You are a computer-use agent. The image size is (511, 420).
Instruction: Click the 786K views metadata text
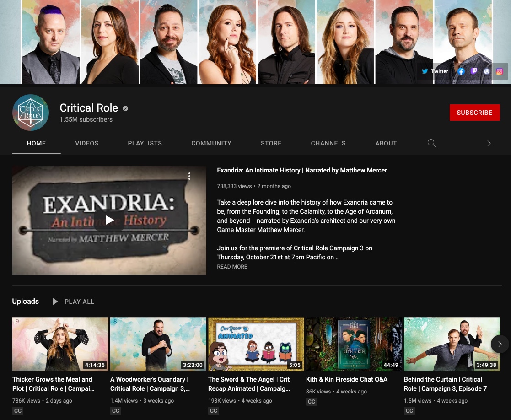26,401
